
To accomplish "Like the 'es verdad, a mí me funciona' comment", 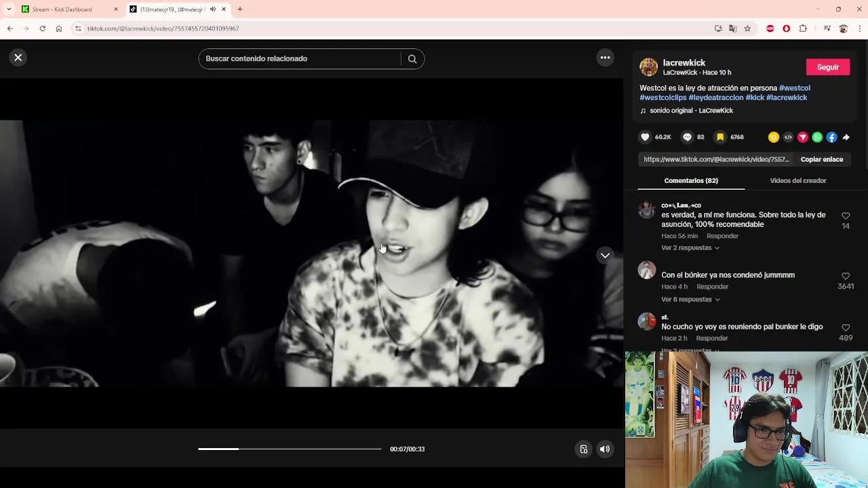I will pos(846,216).
